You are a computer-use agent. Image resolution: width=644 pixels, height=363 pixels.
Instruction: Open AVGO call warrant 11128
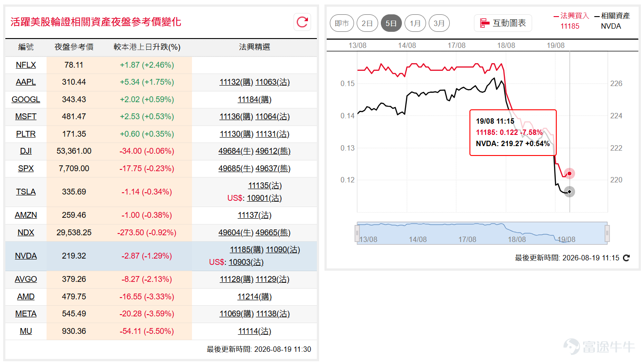(x=236, y=279)
